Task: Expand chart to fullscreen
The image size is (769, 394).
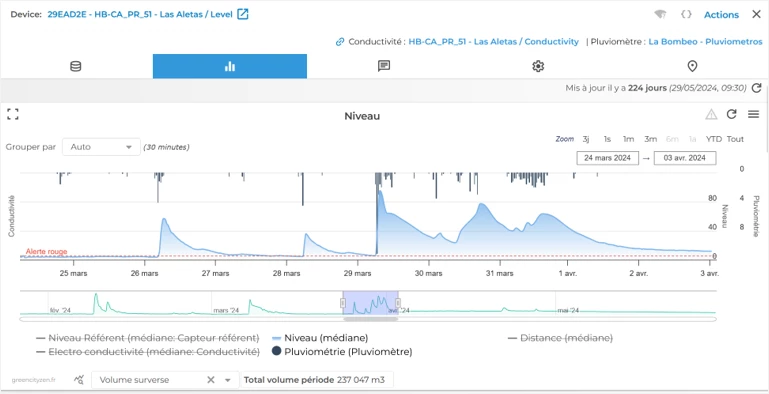Action: tap(13, 114)
